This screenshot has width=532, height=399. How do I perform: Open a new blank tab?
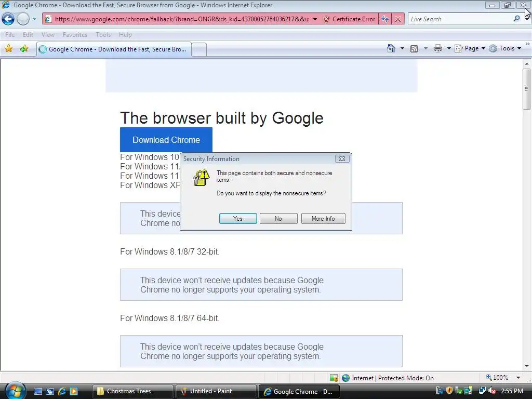click(x=199, y=50)
